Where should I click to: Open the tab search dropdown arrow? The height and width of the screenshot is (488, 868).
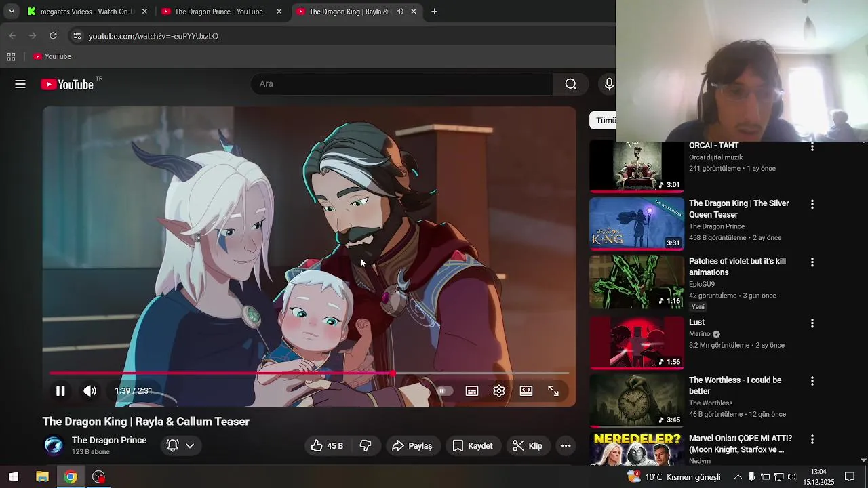tap(12, 12)
